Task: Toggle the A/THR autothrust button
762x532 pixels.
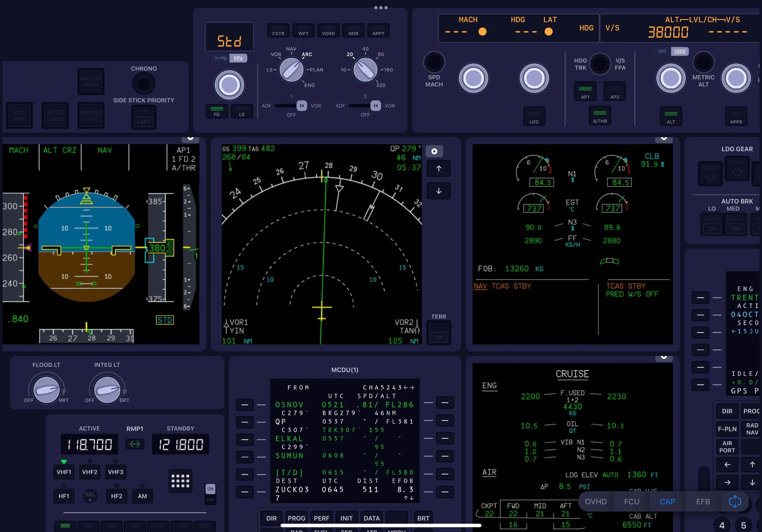Action: (x=600, y=115)
